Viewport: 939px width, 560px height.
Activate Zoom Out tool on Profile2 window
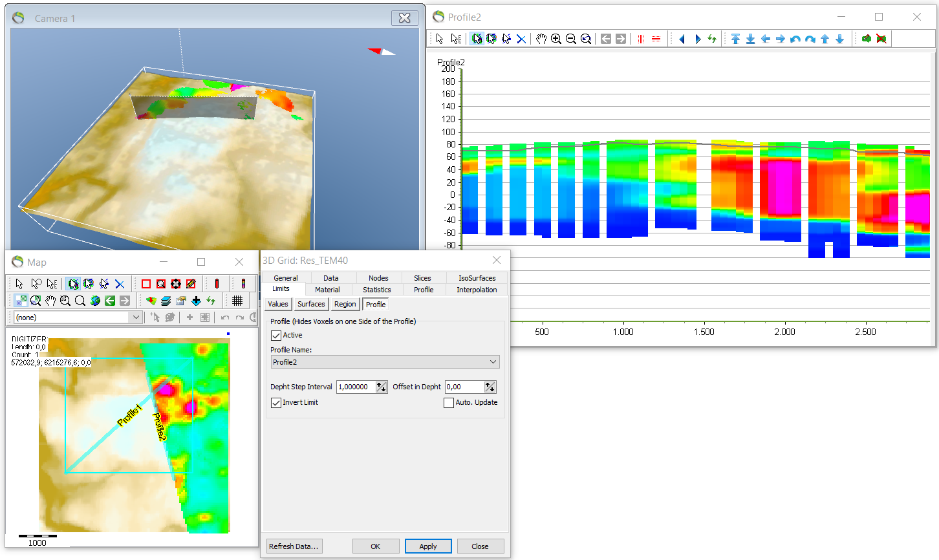(571, 39)
